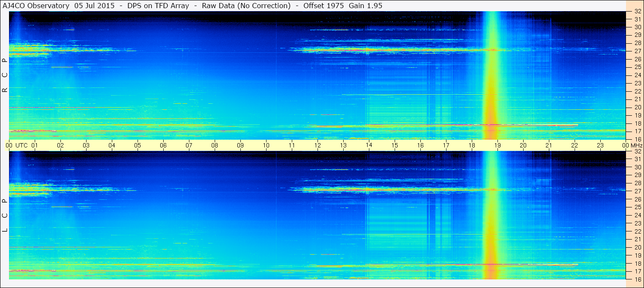Select the 09 hour mark on time axis
The image size is (644, 288).
click(240, 145)
